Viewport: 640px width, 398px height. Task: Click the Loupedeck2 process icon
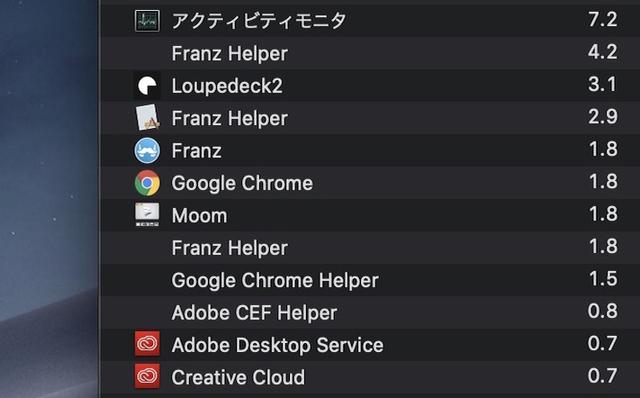[147, 86]
